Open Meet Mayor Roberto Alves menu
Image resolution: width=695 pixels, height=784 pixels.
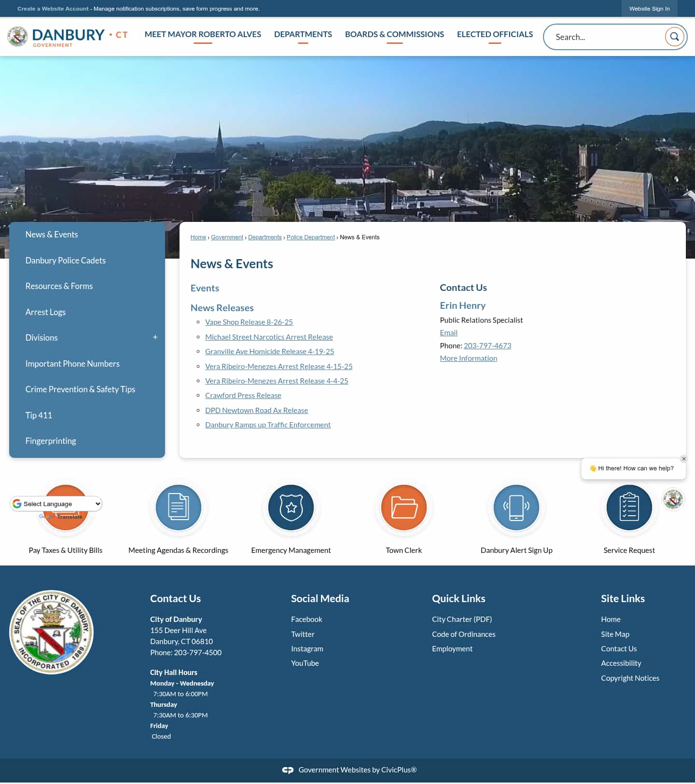203,34
